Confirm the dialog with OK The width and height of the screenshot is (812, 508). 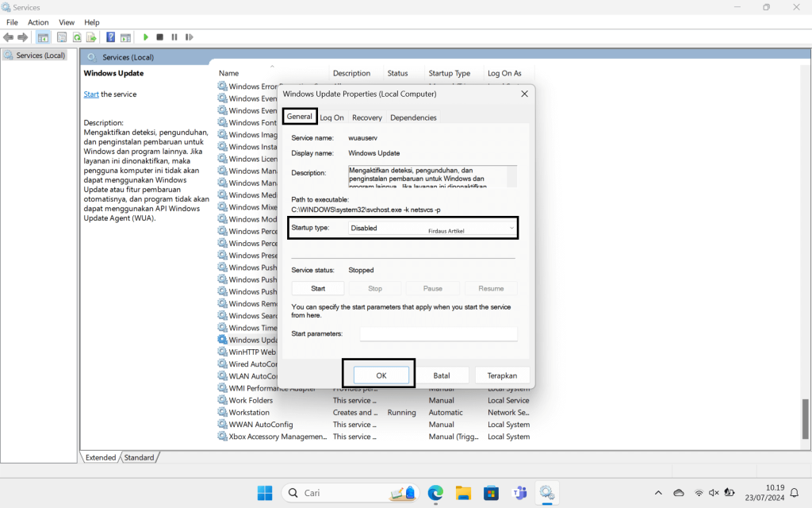coord(381,375)
